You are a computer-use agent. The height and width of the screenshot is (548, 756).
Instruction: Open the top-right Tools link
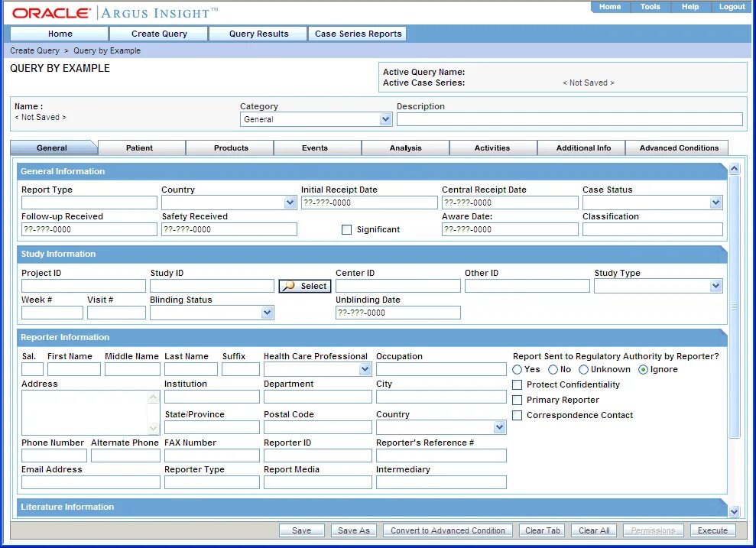click(650, 7)
